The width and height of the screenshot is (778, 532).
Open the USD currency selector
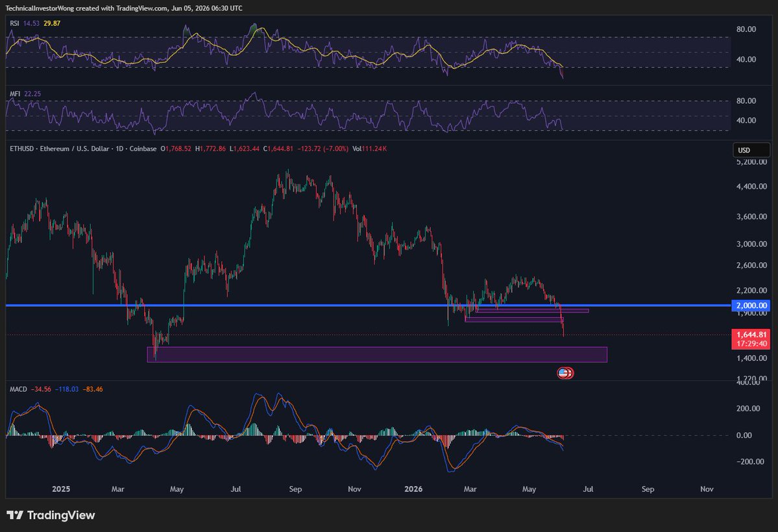(751, 150)
